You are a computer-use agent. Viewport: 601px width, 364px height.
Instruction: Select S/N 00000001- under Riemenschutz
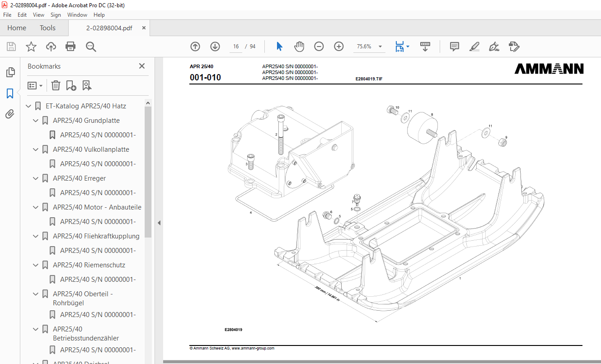pyautogui.click(x=98, y=280)
